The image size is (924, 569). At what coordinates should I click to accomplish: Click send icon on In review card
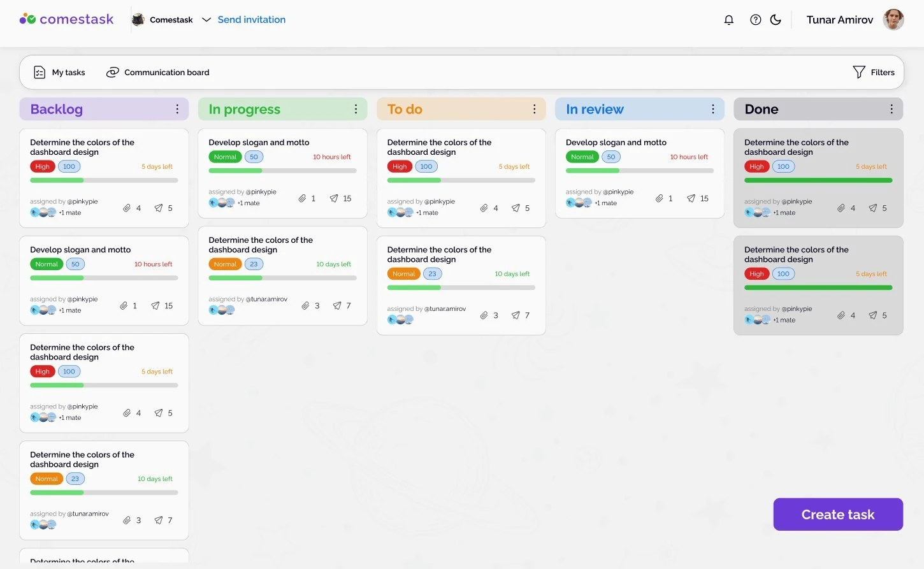pos(691,198)
